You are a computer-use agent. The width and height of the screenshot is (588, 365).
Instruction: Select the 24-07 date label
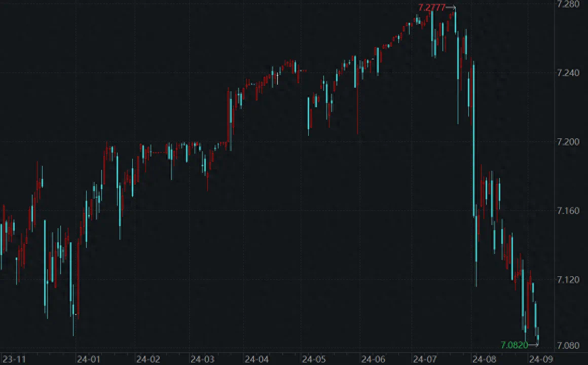[425, 359]
